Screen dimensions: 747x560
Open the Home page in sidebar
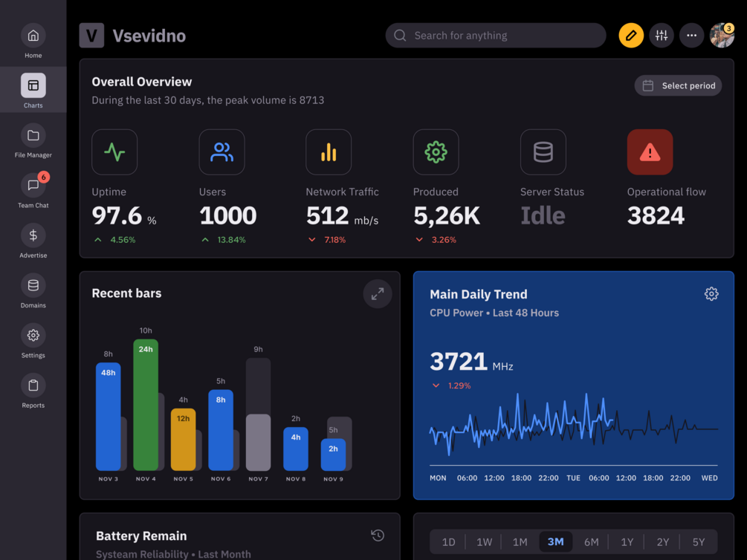pyautogui.click(x=33, y=41)
